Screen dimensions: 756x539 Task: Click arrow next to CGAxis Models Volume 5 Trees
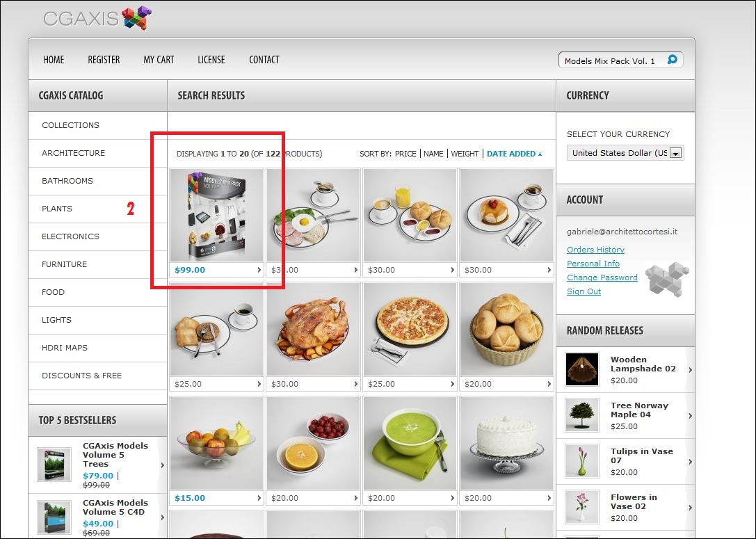pos(163,465)
